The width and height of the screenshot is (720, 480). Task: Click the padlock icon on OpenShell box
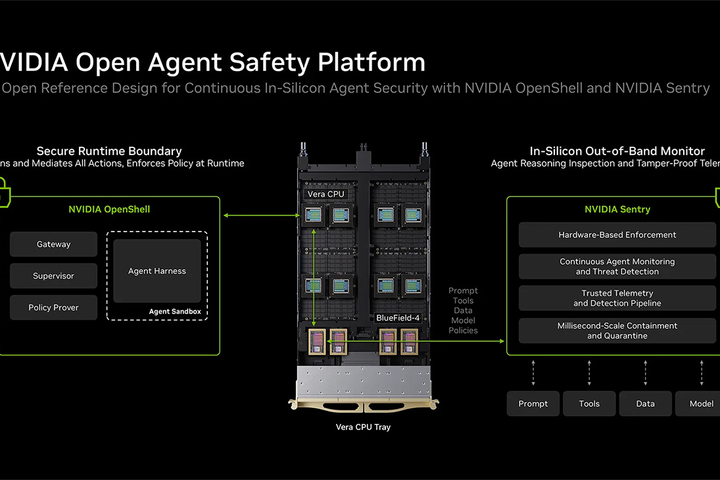[4, 192]
